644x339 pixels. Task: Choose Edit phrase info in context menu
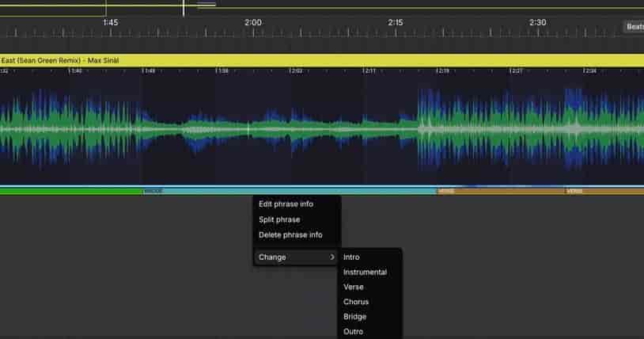click(286, 204)
